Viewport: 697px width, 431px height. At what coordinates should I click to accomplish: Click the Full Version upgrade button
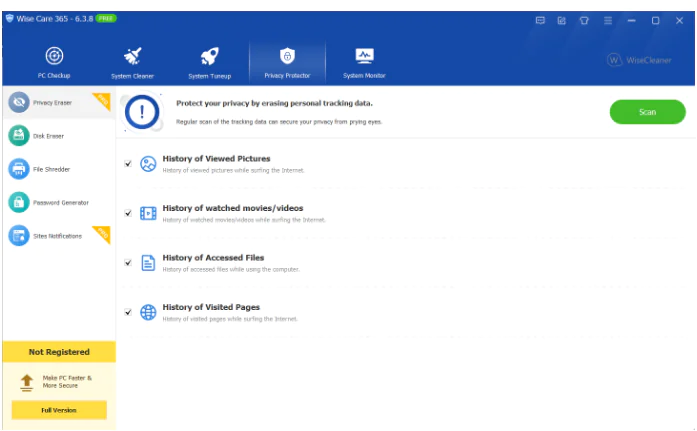[x=58, y=410]
